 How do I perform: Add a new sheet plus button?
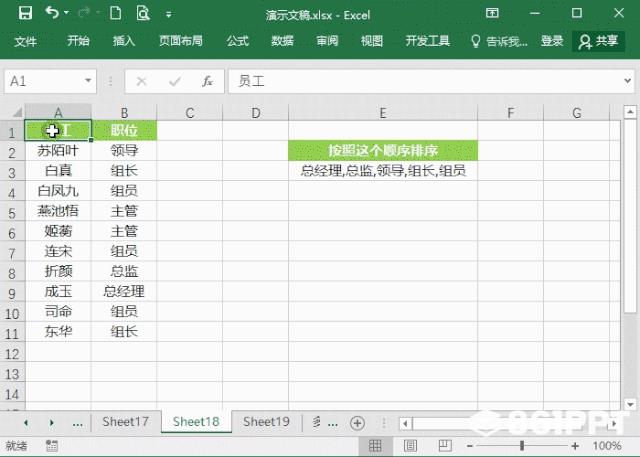[357, 423]
